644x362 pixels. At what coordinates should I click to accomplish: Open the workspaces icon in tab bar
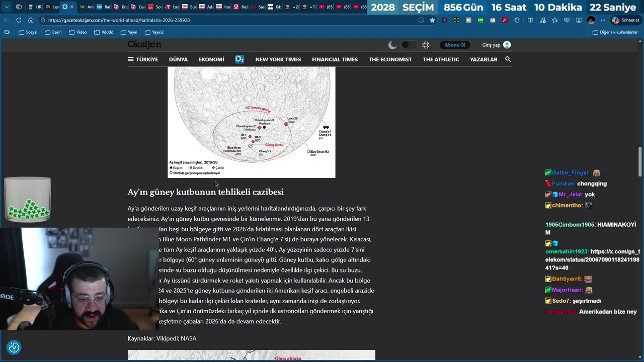(19, 7)
